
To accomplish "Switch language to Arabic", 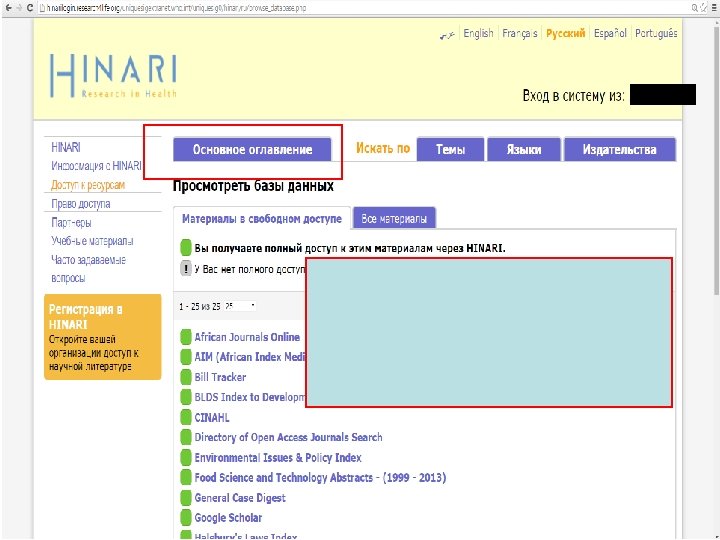I will 447,35.
